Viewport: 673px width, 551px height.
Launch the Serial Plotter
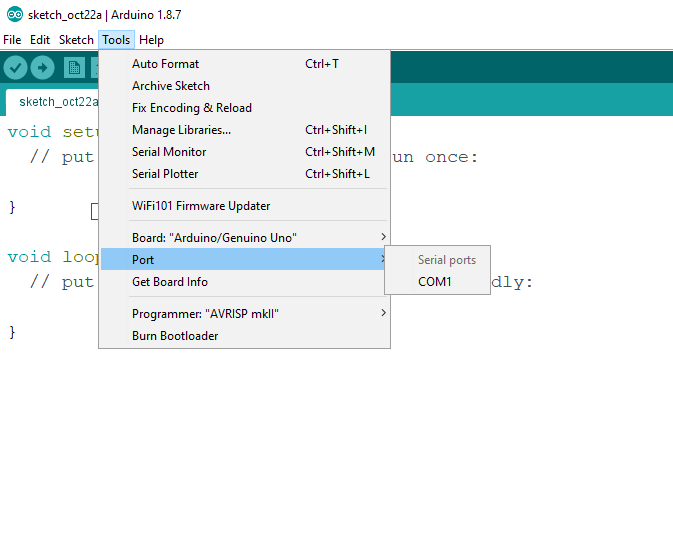245,174
